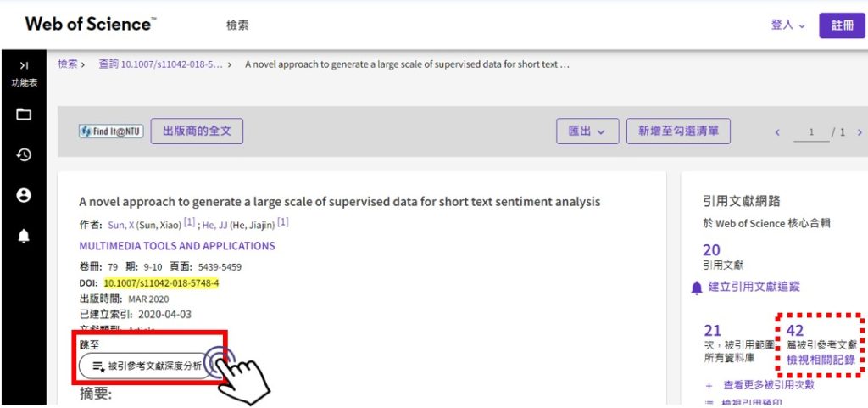Viewport: 868px width, 408px height.
Task: Click 檢視相關記錄 link
Action: 821,360
